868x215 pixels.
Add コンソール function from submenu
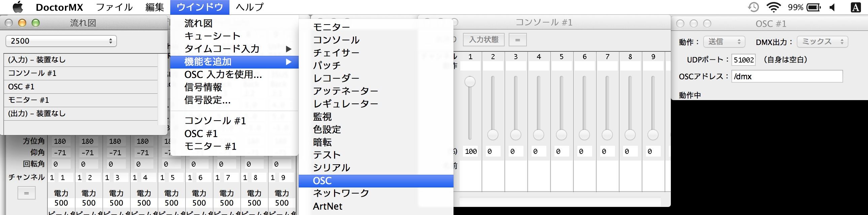pos(376,40)
